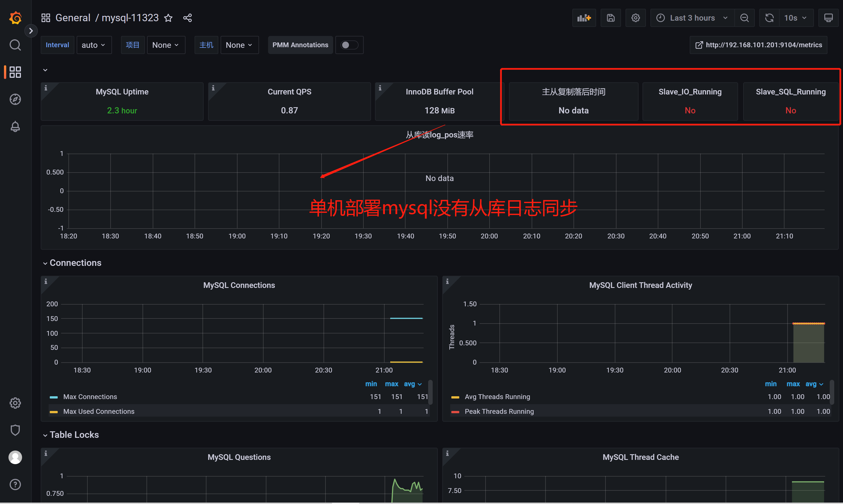The image size is (843, 504).
Task: Open the Current QPS panel title menu
Action: coord(289,92)
